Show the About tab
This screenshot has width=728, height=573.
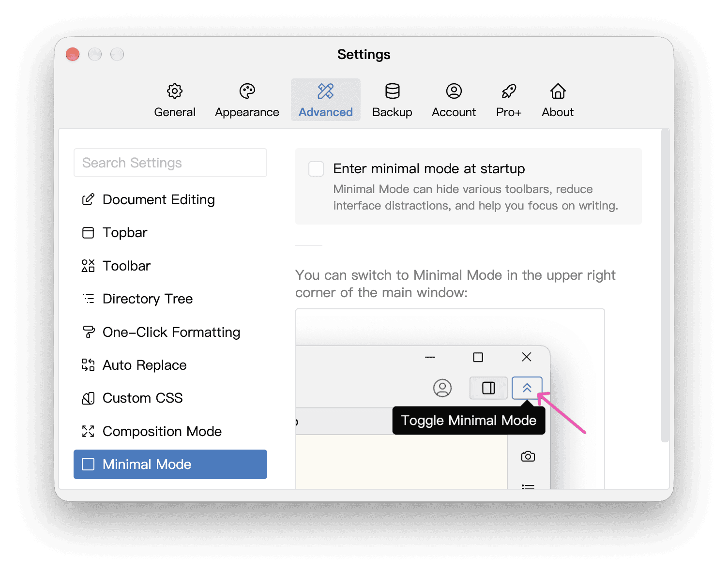tap(558, 100)
